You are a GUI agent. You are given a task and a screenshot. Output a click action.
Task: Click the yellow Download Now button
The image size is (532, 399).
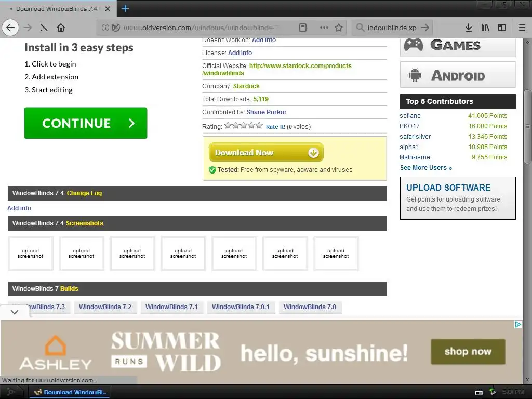click(266, 152)
